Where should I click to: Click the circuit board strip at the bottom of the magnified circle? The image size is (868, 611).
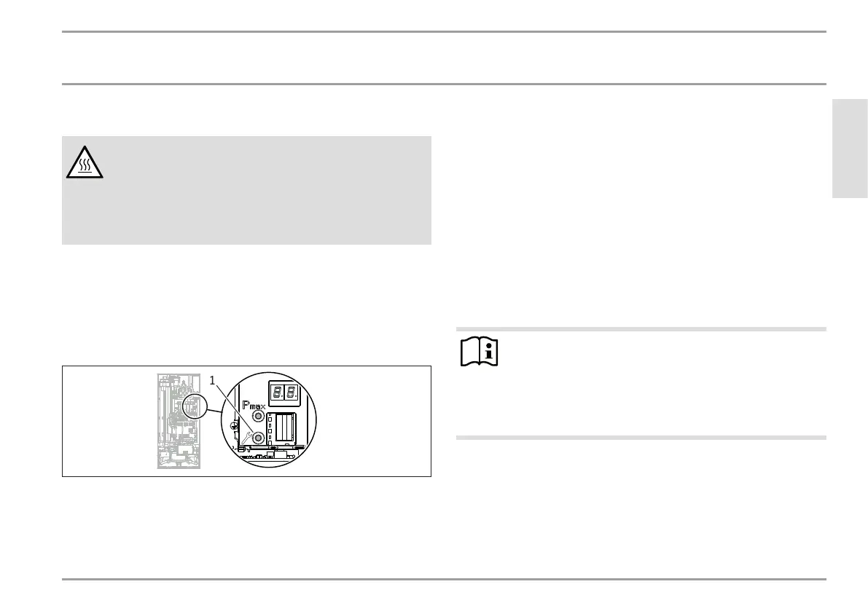pyautogui.click(x=270, y=452)
